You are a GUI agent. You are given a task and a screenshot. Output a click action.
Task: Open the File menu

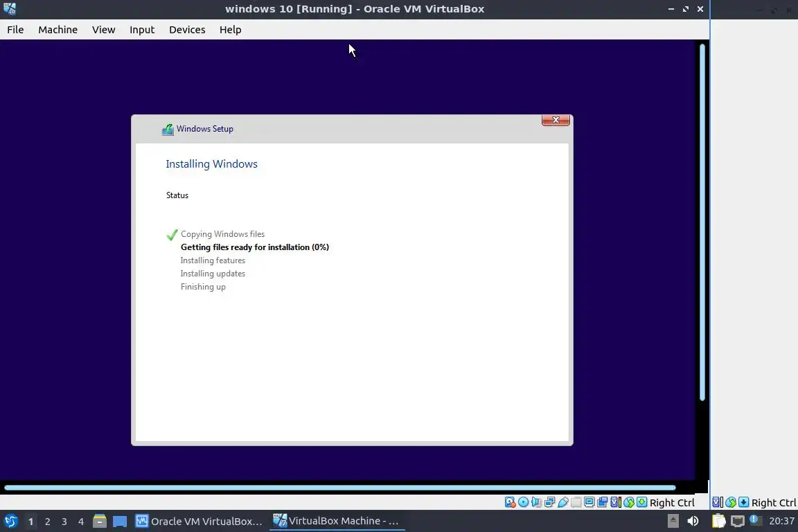point(15,30)
